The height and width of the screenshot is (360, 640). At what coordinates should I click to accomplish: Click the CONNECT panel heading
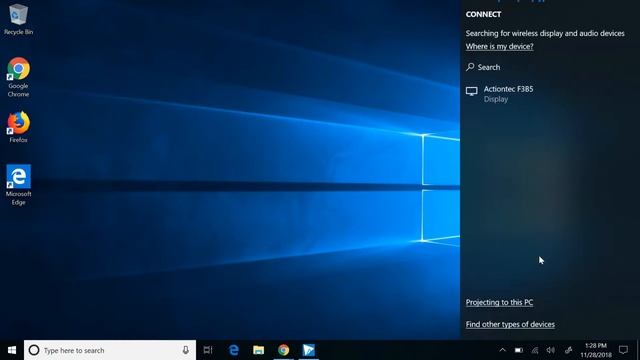pos(483,14)
